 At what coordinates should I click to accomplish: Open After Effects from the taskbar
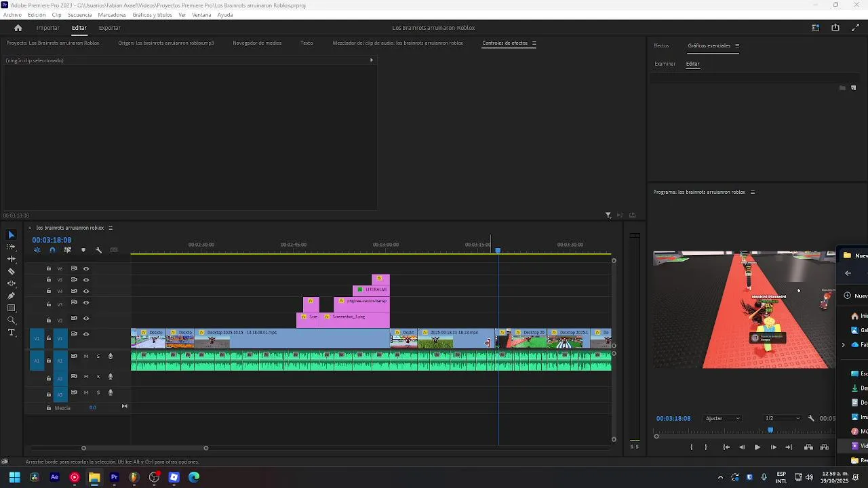[55, 477]
